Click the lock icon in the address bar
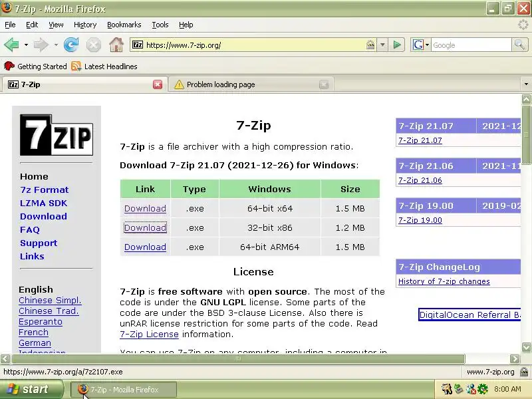Viewport: 532px width, 399px height. (370, 45)
